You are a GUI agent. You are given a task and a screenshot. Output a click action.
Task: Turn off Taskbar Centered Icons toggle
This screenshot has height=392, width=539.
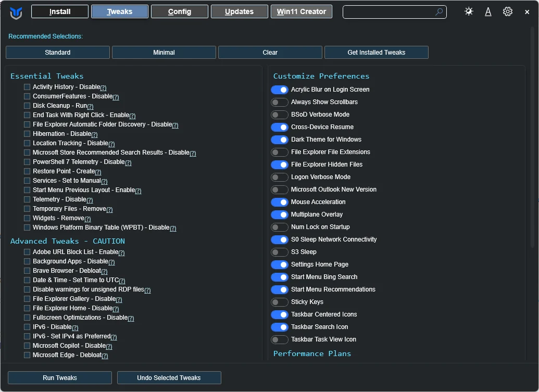[280, 314]
